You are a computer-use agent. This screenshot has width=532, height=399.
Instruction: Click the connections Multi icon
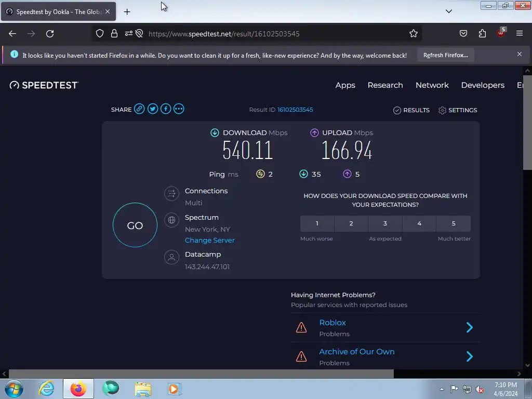pos(171,194)
